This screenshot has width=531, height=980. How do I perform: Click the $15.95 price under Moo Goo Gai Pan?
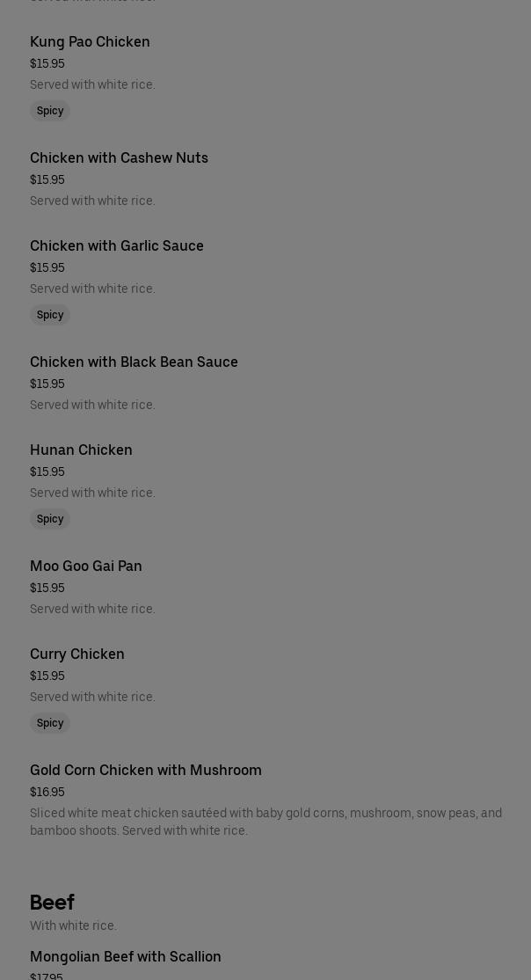pyautogui.click(x=47, y=589)
